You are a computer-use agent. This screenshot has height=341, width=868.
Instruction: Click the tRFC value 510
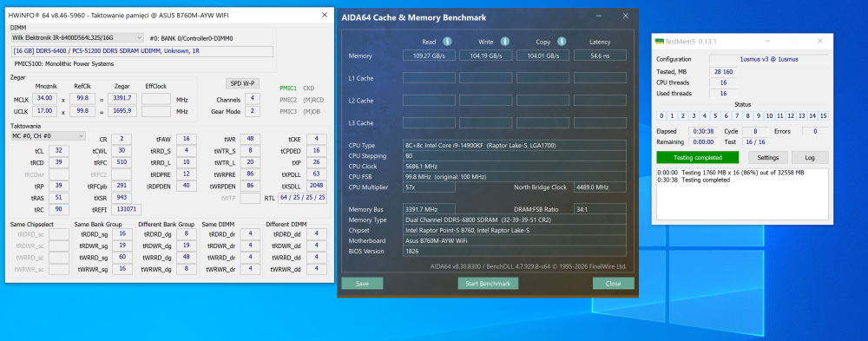click(x=122, y=163)
